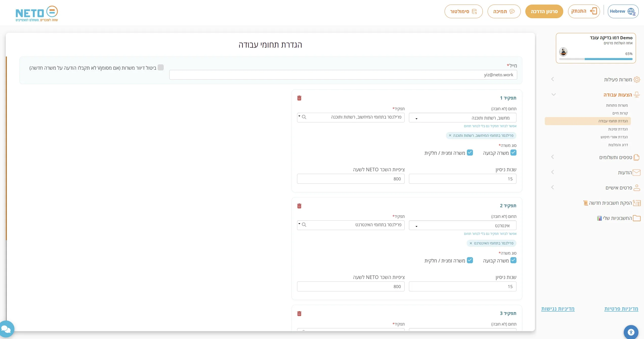This screenshot has height=339, width=644.
Task: Click the מייל email input field
Action: click(343, 75)
